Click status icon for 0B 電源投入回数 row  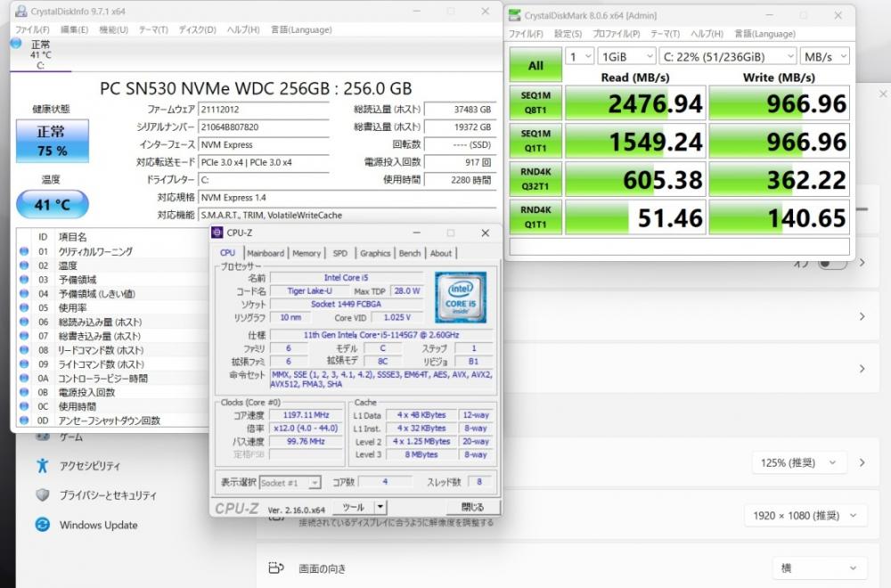pos(24,392)
